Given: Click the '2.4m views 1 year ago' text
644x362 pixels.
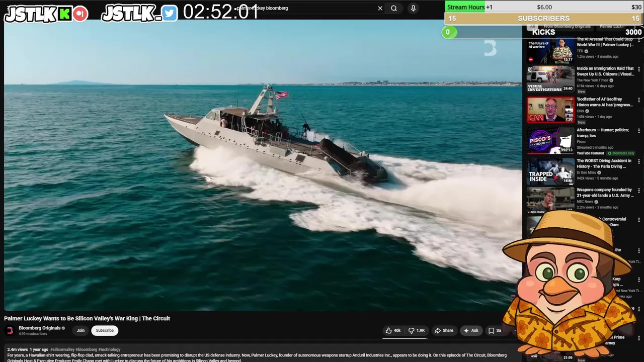Looking at the screenshot, I should click(28, 349).
